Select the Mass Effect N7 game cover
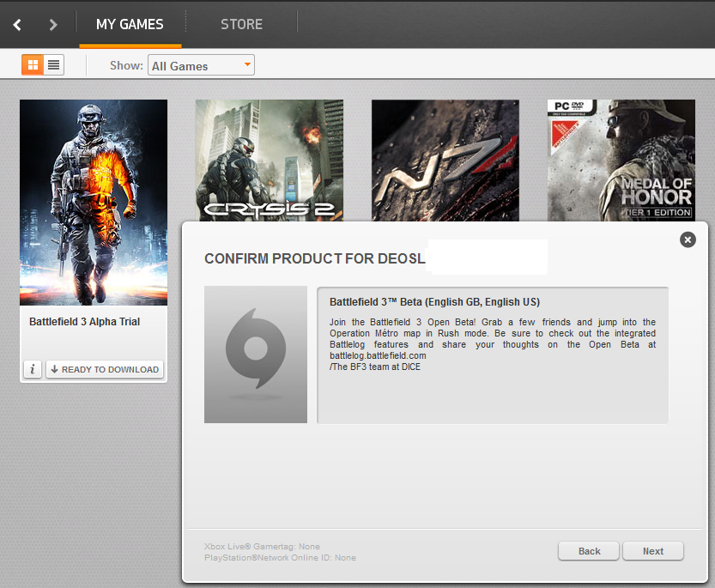The height and width of the screenshot is (588, 715). (445, 161)
